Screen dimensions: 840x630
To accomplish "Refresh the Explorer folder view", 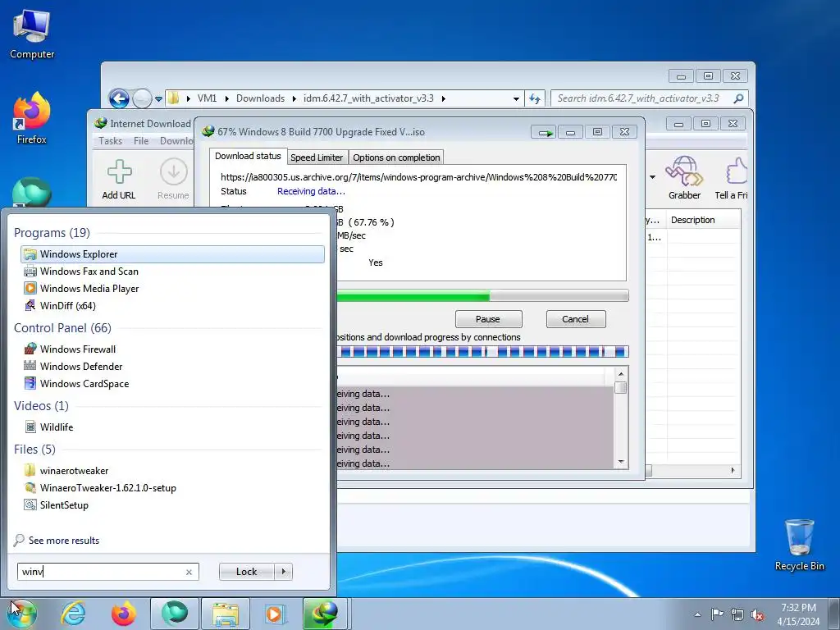I will click(x=535, y=98).
